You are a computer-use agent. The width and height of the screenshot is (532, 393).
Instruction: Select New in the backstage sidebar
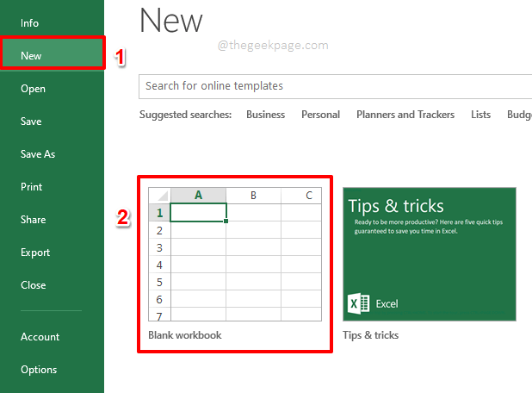click(x=32, y=56)
